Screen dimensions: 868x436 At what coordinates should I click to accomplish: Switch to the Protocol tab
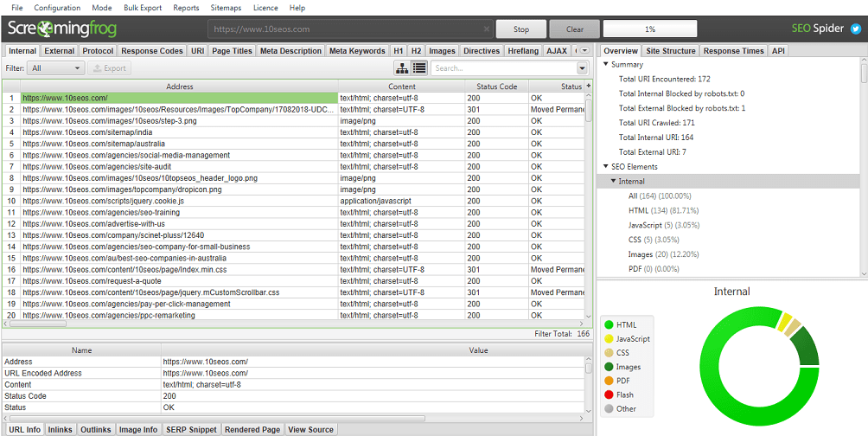(x=98, y=51)
